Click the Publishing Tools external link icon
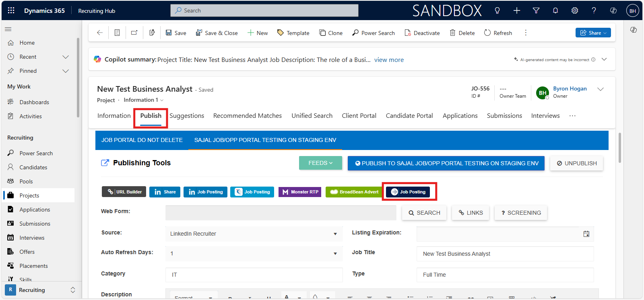Image resolution: width=644 pixels, height=300 pixels. click(x=105, y=162)
